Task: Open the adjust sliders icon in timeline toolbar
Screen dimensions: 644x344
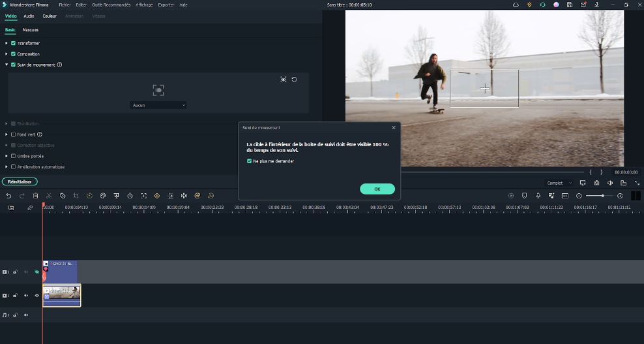Action: 170,196
